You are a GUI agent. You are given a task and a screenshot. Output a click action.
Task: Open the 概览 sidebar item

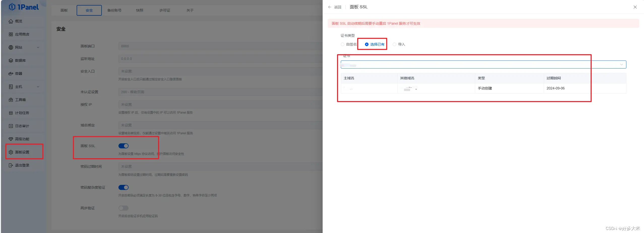click(23, 21)
